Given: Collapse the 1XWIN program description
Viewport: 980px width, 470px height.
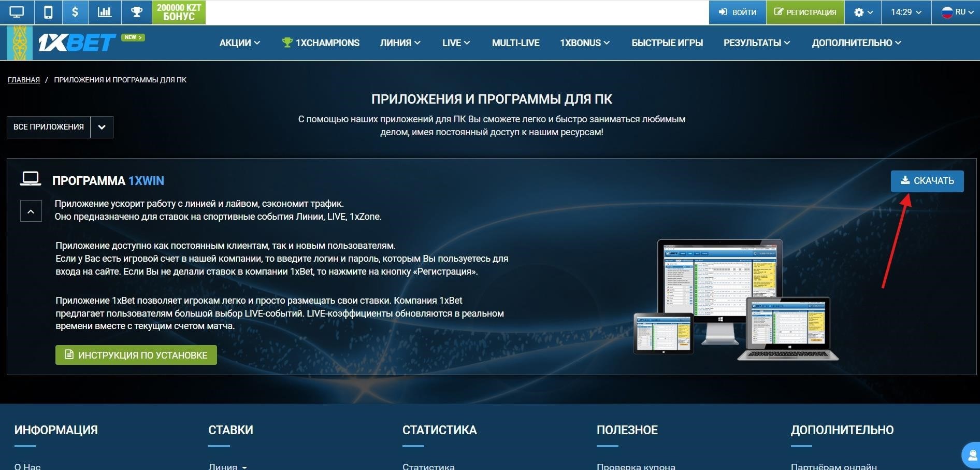Looking at the screenshot, I should pos(31,211).
